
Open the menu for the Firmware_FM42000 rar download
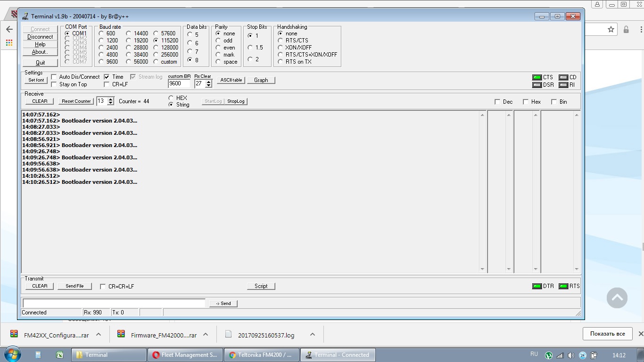tap(206, 335)
